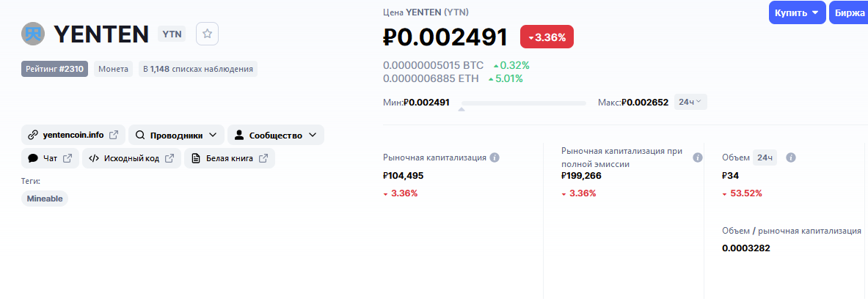The image size is (868, 304).
Task: Click the YTN ticker symbol badge
Action: tap(172, 34)
